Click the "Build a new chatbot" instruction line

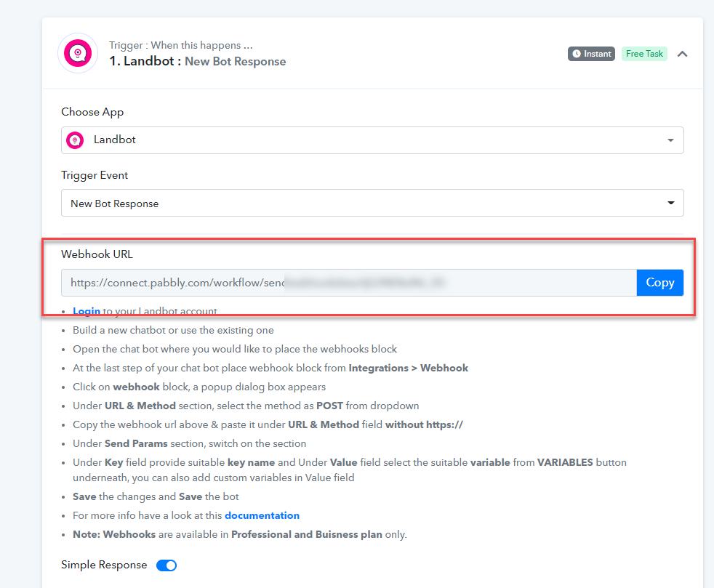(x=174, y=331)
